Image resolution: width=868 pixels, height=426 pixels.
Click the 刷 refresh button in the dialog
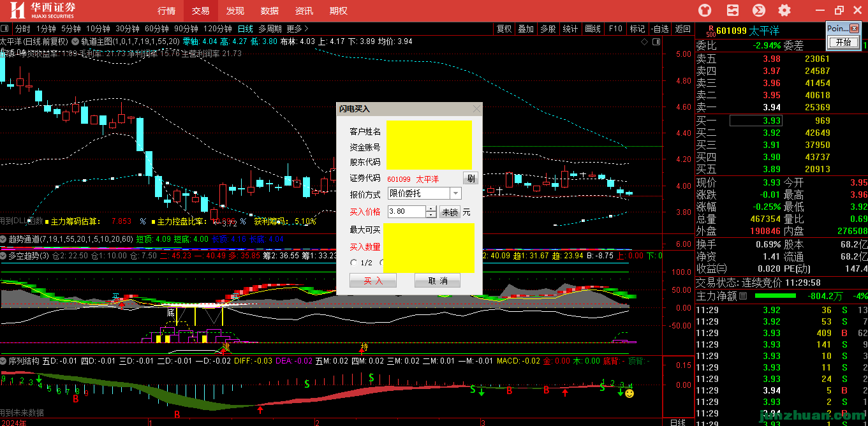point(470,178)
